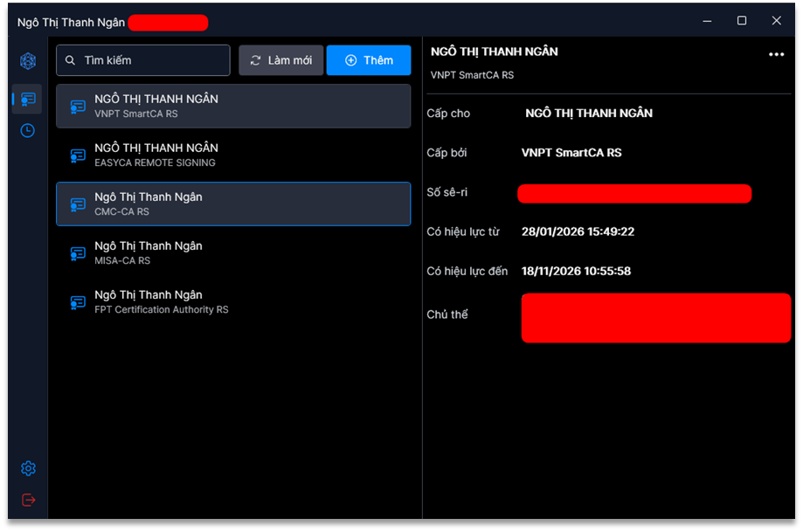Click certificate icon of VNPT SmartCA RS row
The image size is (803, 532).
pyautogui.click(x=78, y=107)
